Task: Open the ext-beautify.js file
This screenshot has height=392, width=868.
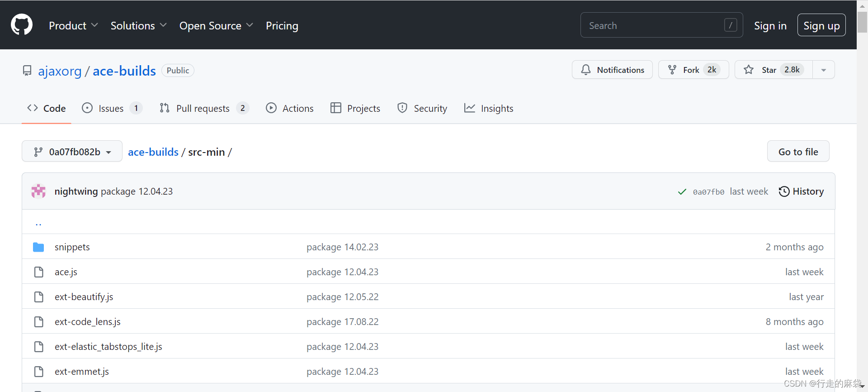Action: point(84,297)
